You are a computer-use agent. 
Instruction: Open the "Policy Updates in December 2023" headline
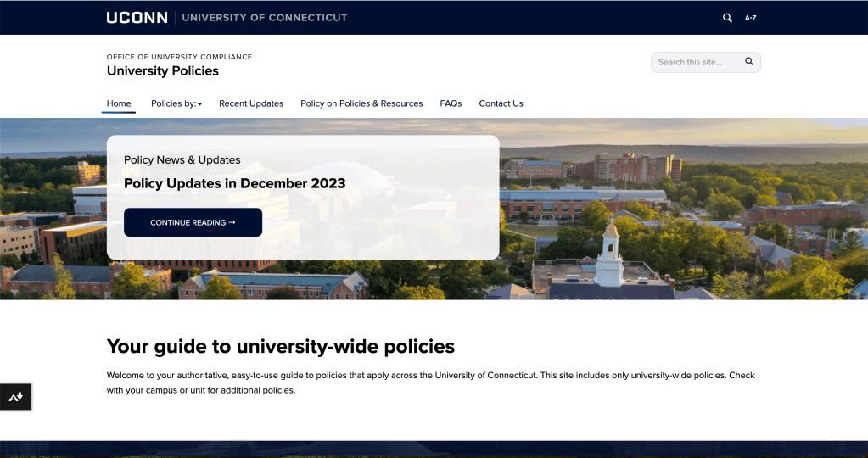coord(234,183)
